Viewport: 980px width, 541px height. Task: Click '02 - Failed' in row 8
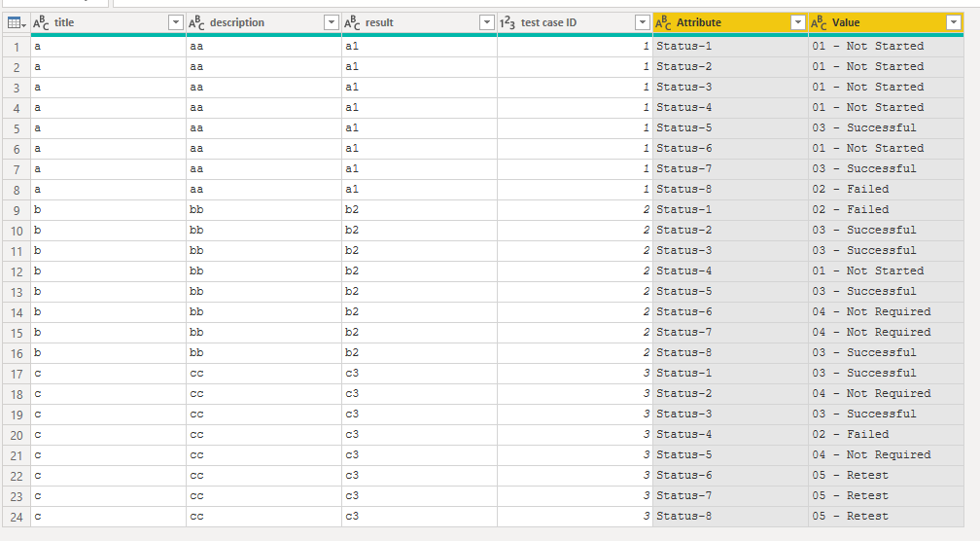tap(850, 189)
